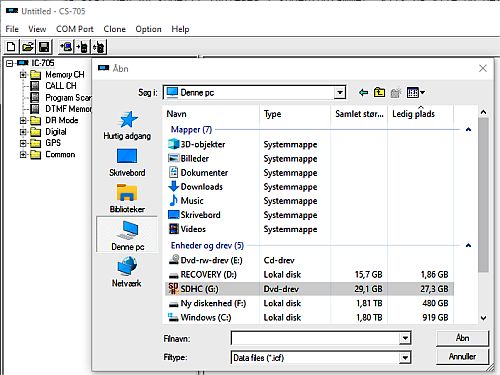Select RECOVERY (D:) drive
This screenshot has height=375, width=500.
pyautogui.click(x=203, y=274)
